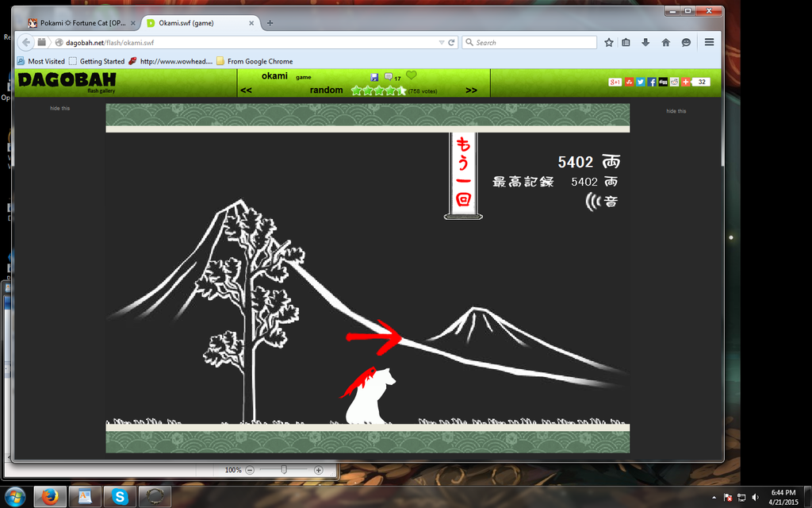Share on Twitter icon
This screenshot has width=812, height=508.
641,82
